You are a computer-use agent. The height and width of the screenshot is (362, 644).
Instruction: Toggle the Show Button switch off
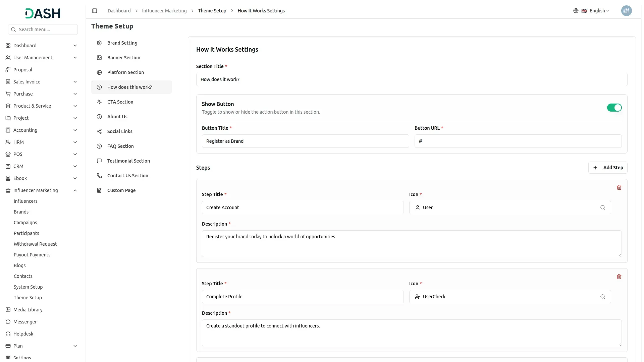click(x=614, y=108)
